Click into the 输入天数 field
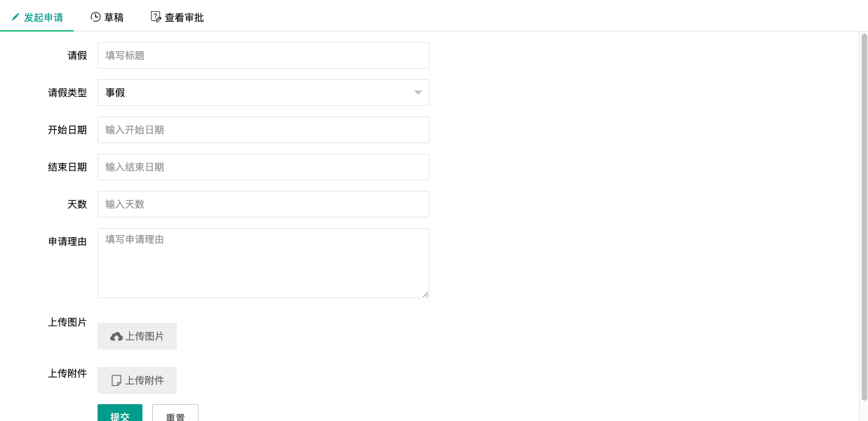The width and height of the screenshot is (868, 421). click(263, 204)
